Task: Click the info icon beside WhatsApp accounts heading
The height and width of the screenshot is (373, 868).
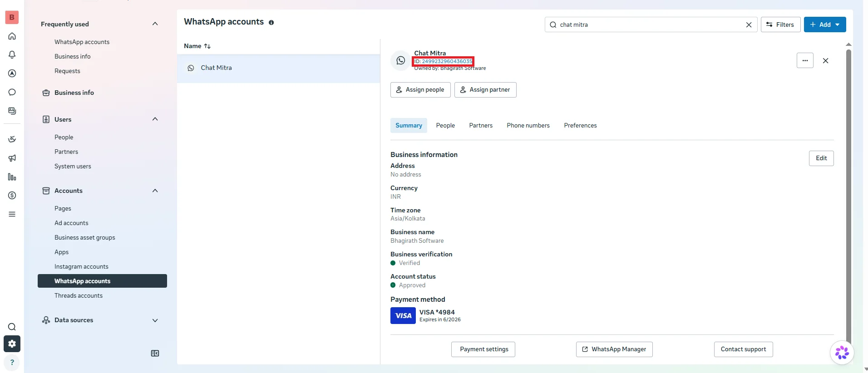Action: coord(271,22)
